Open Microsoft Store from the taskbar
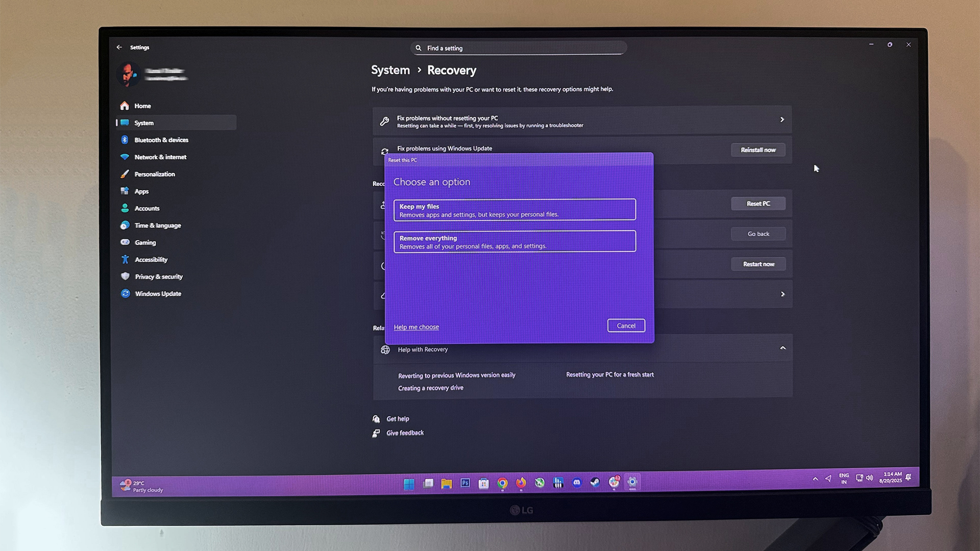The image size is (980, 551). (483, 483)
